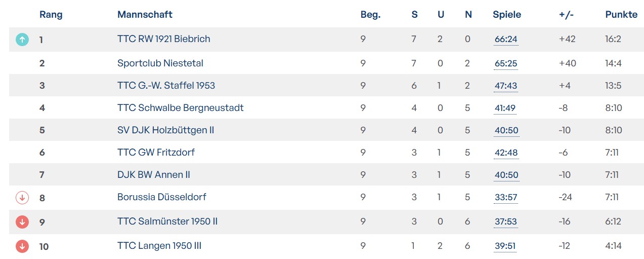Image resolution: width=644 pixels, height=259 pixels.
Task: Open TTC Schwalbe Bergneustadt team link
Action: [180, 108]
